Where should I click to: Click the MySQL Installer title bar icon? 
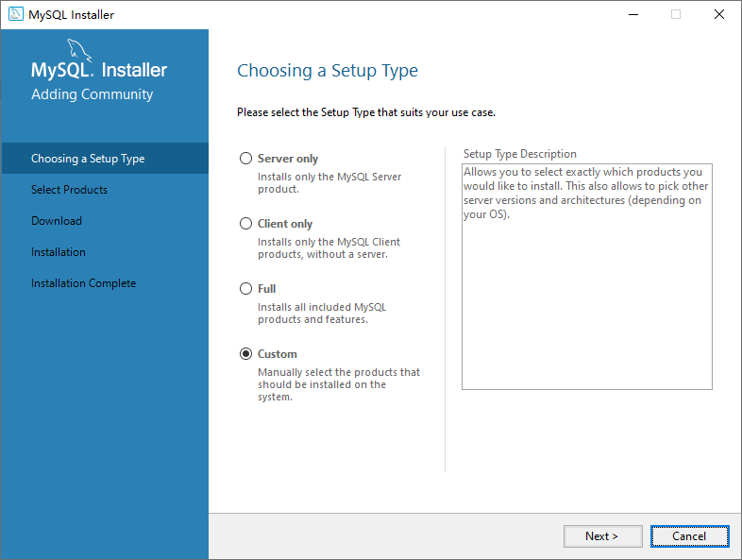pyautogui.click(x=16, y=14)
